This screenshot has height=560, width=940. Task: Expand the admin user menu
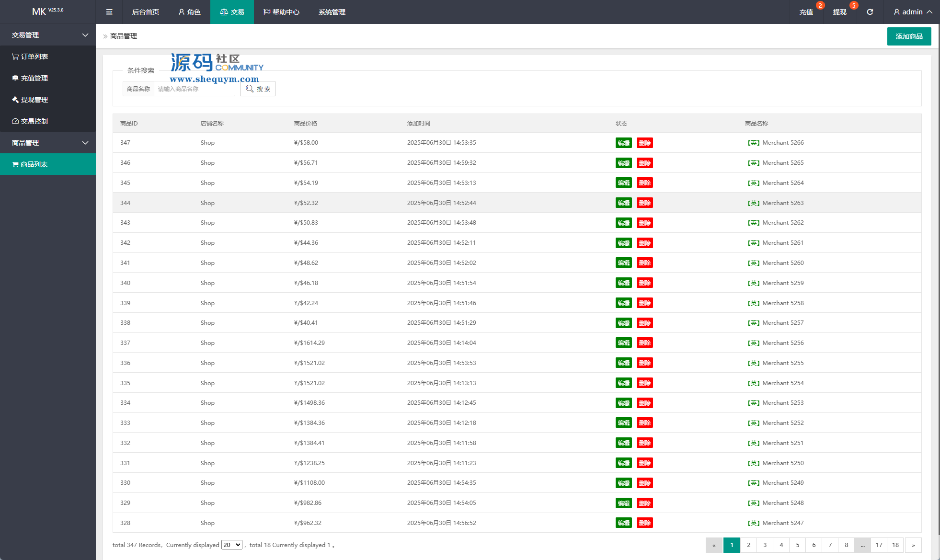coord(913,12)
